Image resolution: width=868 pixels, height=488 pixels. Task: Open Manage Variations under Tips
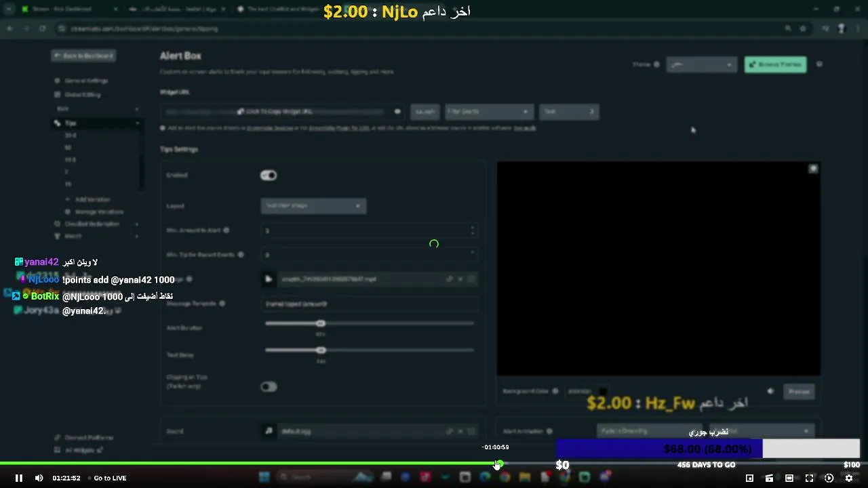99,212
